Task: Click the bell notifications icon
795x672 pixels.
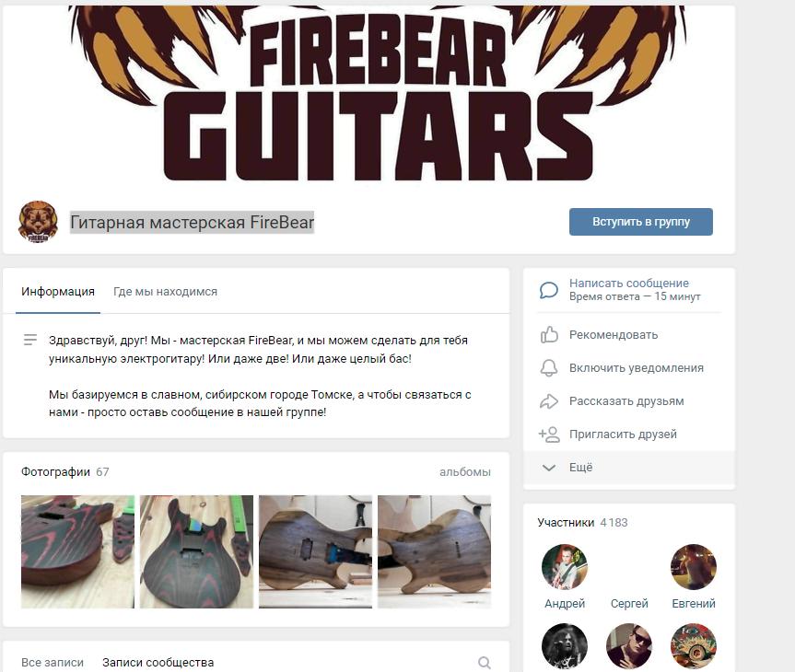Action: point(549,368)
